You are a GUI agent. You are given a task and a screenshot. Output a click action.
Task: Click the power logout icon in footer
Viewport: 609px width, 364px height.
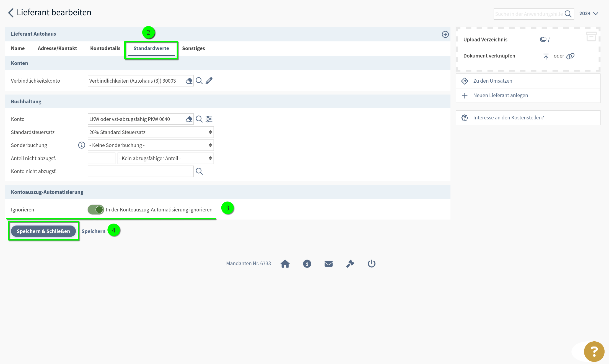tap(371, 264)
